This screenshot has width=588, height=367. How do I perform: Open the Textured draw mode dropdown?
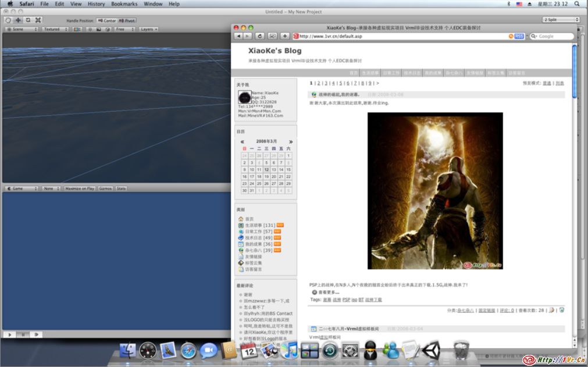53,29
